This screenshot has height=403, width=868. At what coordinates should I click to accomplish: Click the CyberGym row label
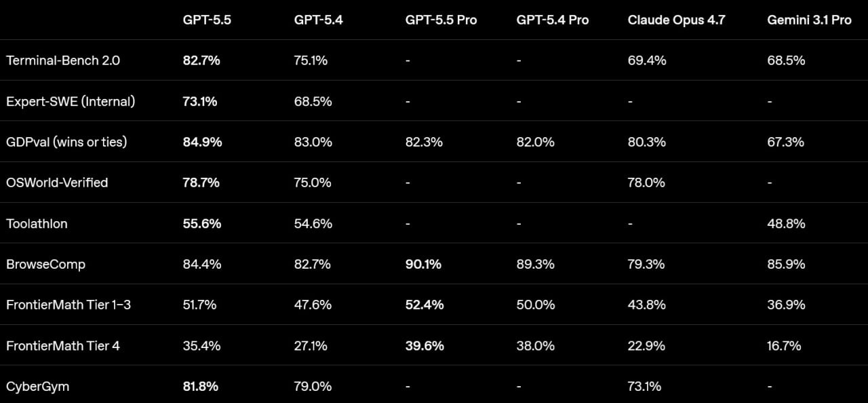click(x=37, y=386)
